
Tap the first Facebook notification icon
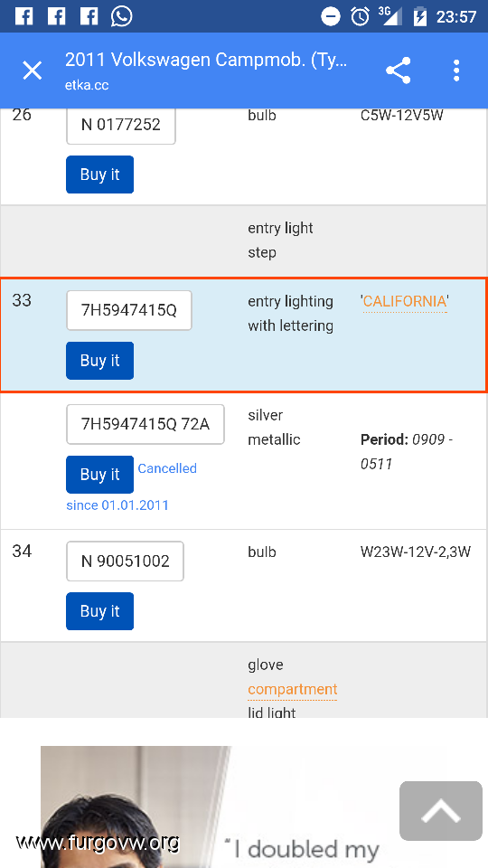(23, 16)
